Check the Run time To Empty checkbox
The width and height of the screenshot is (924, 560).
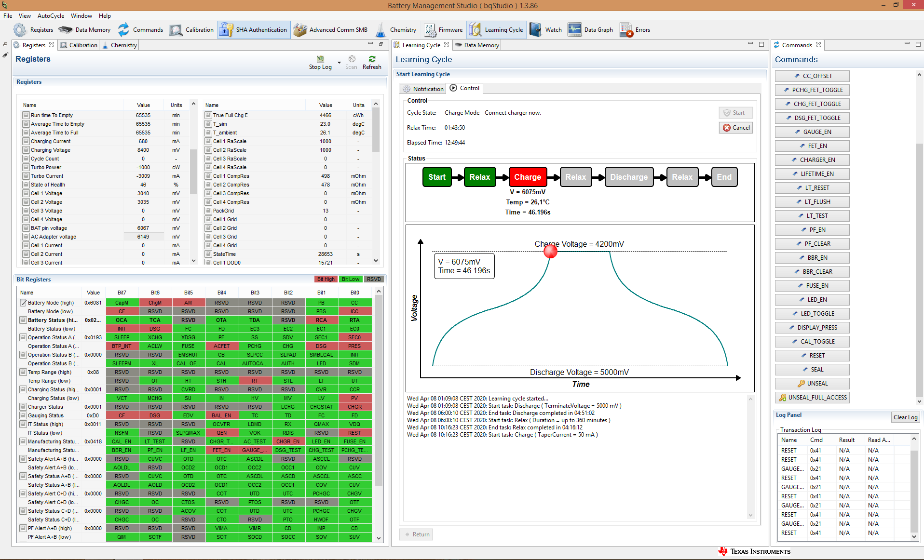pos(26,115)
